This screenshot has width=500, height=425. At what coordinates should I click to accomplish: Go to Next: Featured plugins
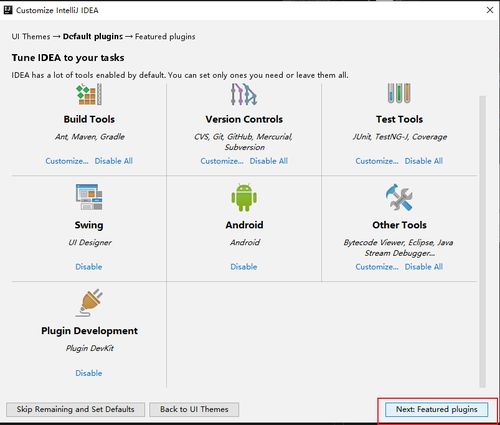pos(436,409)
